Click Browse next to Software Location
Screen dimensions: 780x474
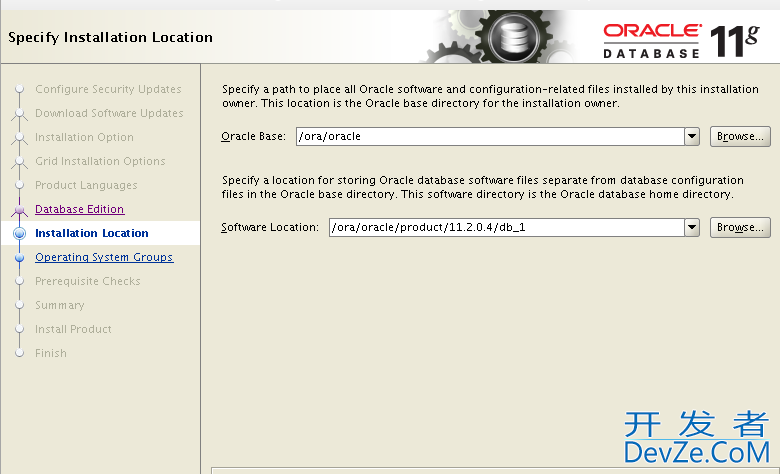point(740,227)
